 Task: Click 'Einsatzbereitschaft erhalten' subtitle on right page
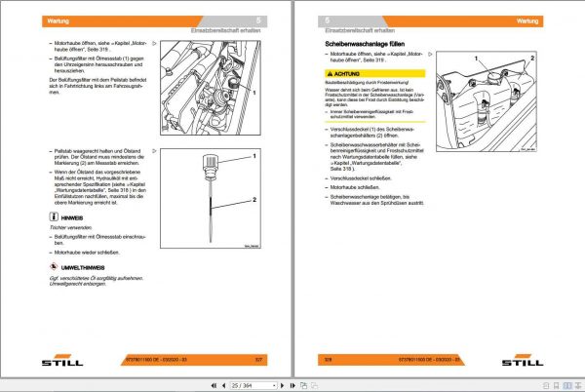pyautogui.click(x=360, y=30)
